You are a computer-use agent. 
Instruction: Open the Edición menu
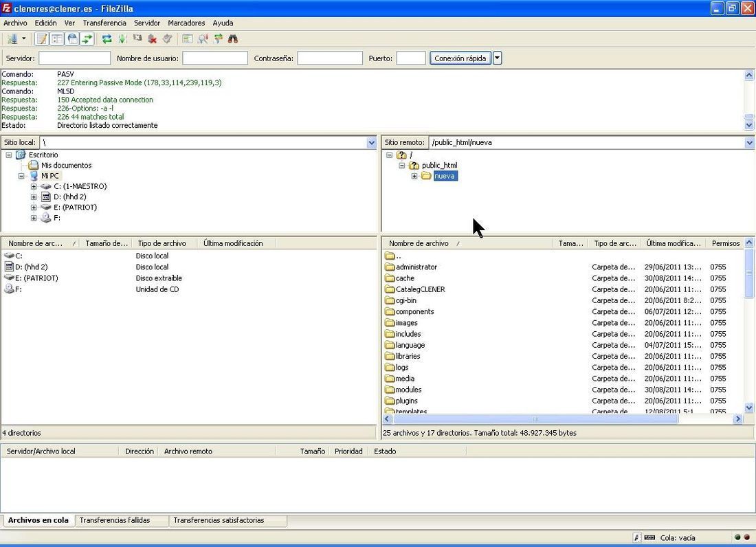(45, 23)
